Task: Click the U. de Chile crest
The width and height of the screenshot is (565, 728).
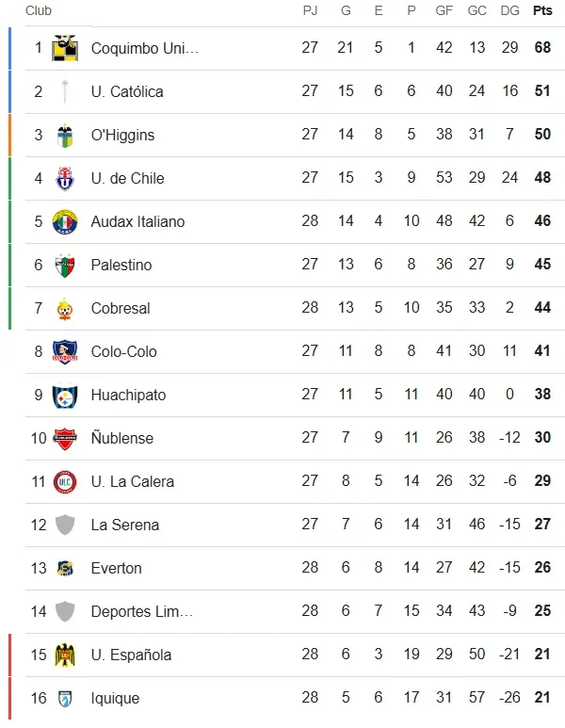Action: point(65,178)
